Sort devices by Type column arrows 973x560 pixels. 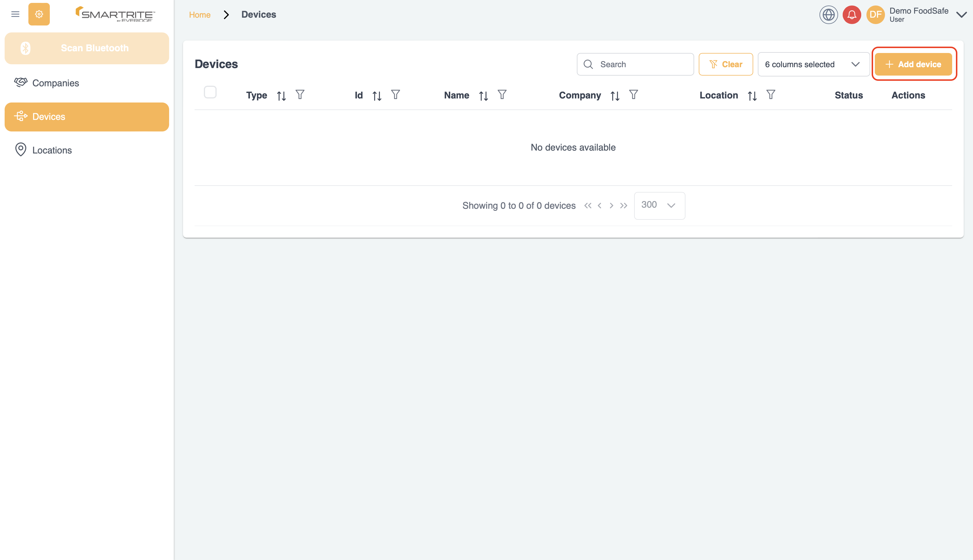[281, 96]
